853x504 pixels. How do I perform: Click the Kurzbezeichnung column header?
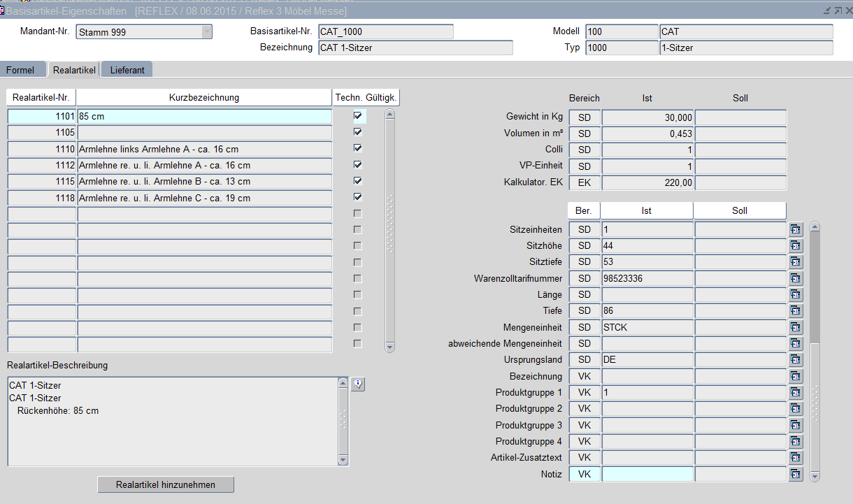click(204, 98)
